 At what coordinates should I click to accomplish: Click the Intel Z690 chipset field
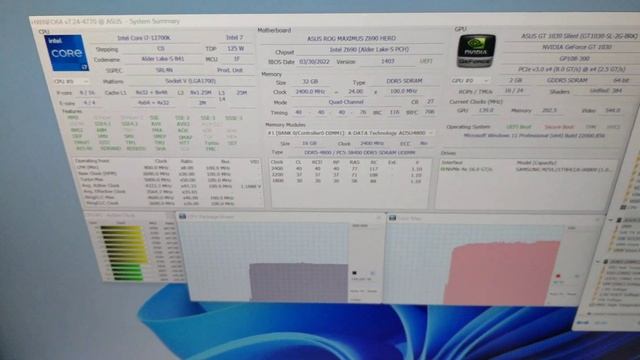coord(369,49)
